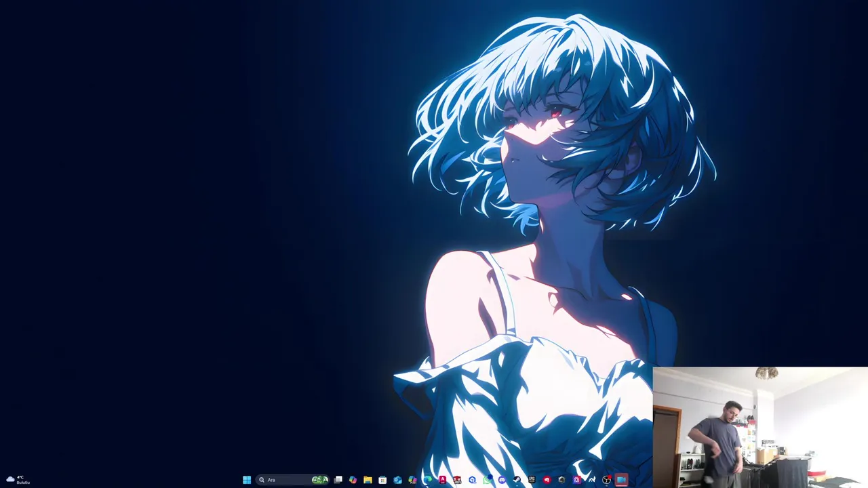
Task: Open Microsoft Edge browser
Action: [x=427, y=480]
